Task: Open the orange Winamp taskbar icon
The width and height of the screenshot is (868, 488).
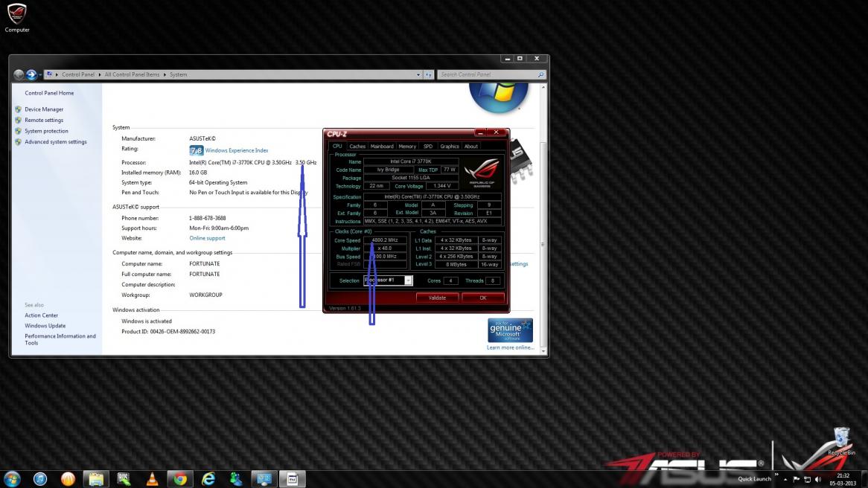Action: (x=68, y=478)
